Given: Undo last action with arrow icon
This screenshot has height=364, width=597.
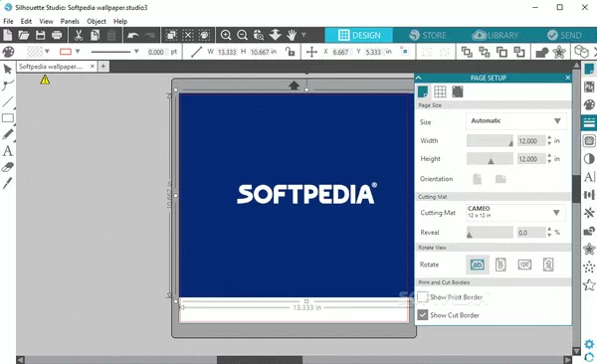Looking at the screenshot, I should pyautogui.click(x=133, y=36).
